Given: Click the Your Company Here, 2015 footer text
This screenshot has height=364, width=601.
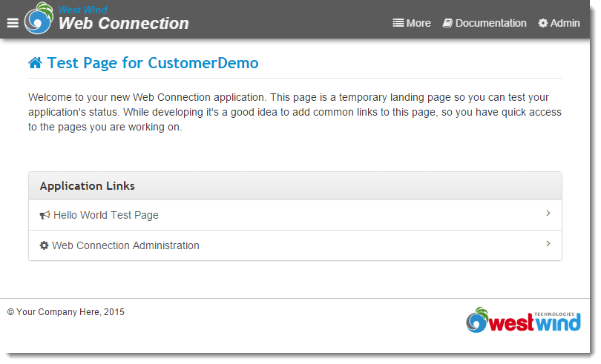Looking at the screenshot, I should click(66, 312).
